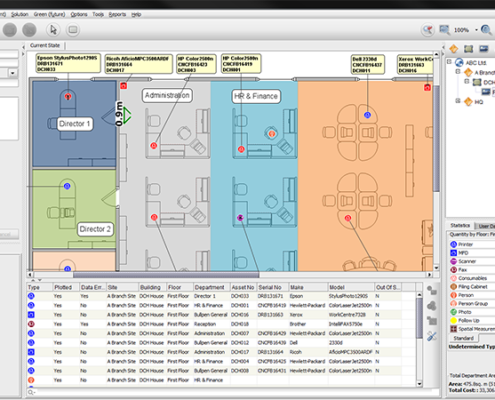The height and width of the screenshot is (400, 495).
Task: Sort table by Make column header
Action: coord(308,287)
